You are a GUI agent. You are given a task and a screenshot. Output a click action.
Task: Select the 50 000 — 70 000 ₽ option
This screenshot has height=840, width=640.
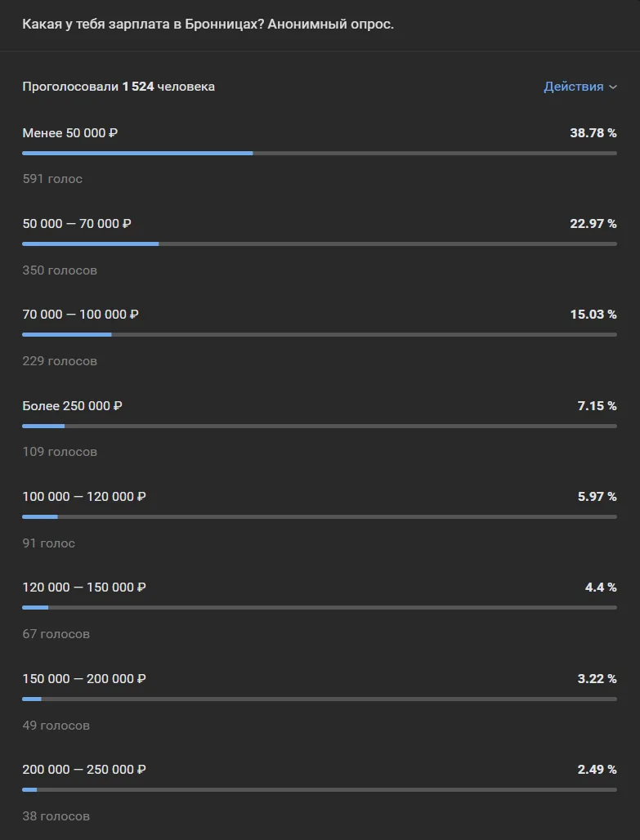tap(77, 223)
